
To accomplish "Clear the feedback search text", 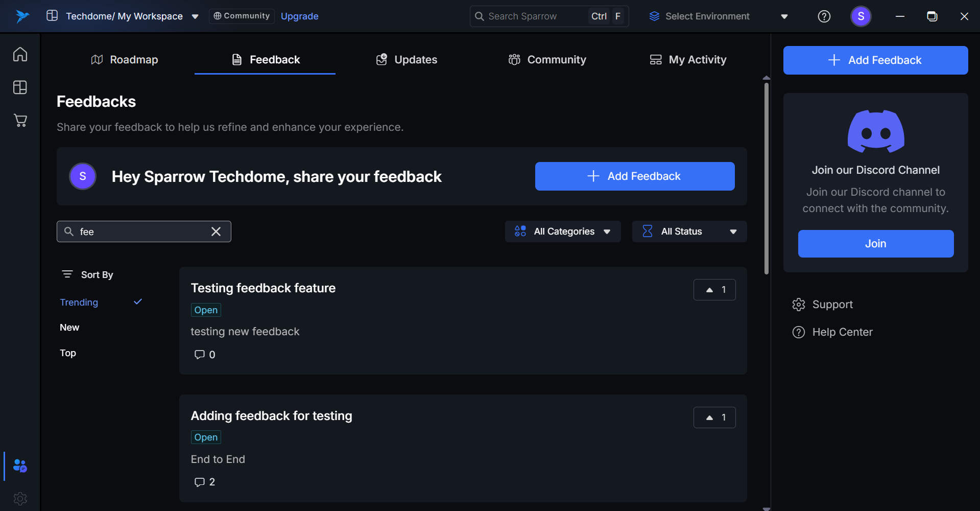I will (216, 231).
